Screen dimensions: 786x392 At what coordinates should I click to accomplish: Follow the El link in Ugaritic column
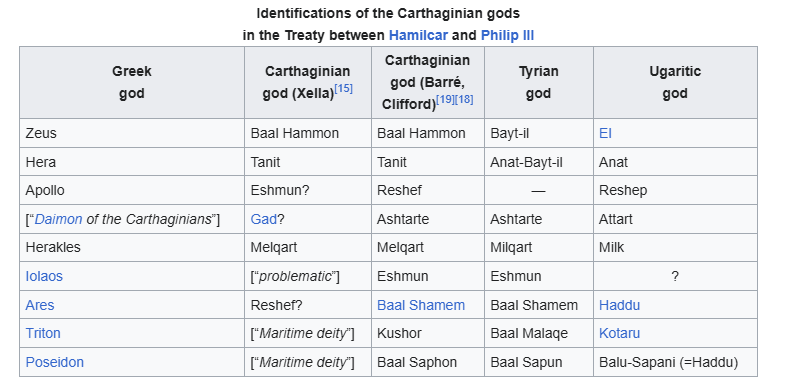pyautogui.click(x=605, y=133)
